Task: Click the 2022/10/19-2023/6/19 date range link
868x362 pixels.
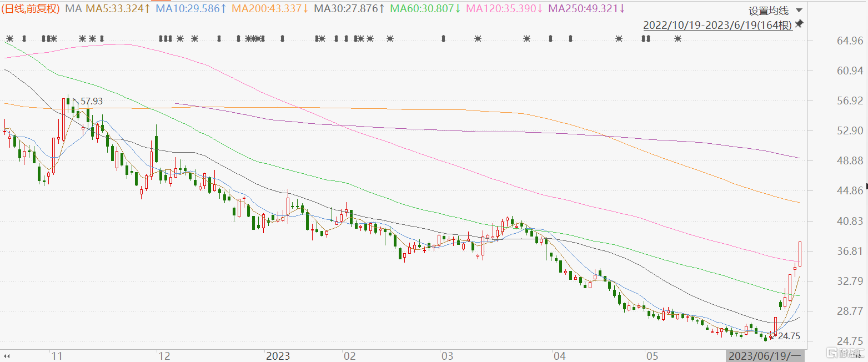Action: point(718,26)
